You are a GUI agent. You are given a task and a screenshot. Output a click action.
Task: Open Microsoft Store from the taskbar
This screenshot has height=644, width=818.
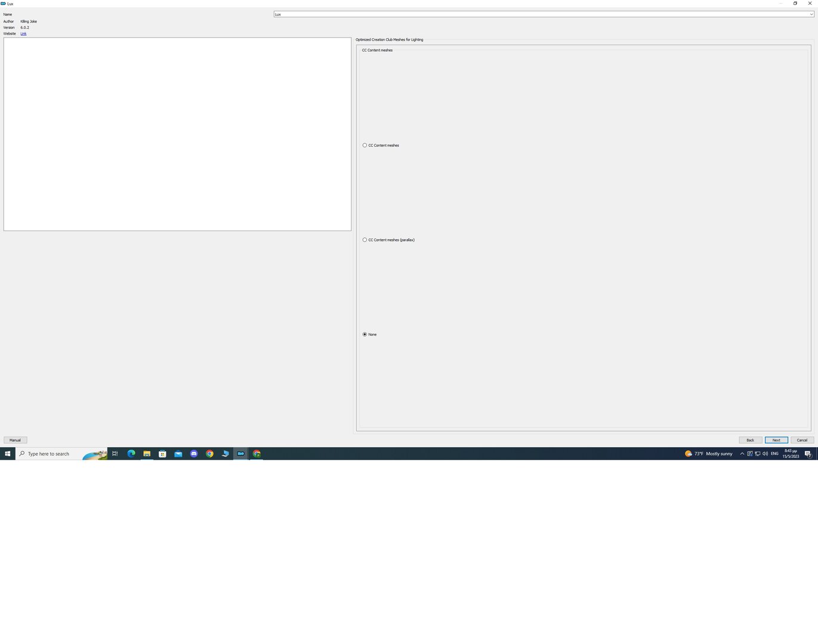[162, 454]
